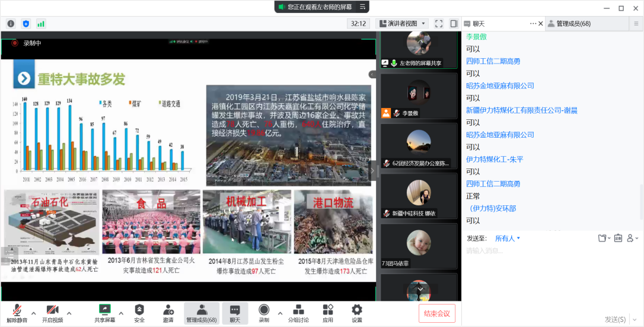The image size is (644, 327).
Task: Expand the arrow beside 共享屏幕
Action: click(121, 313)
